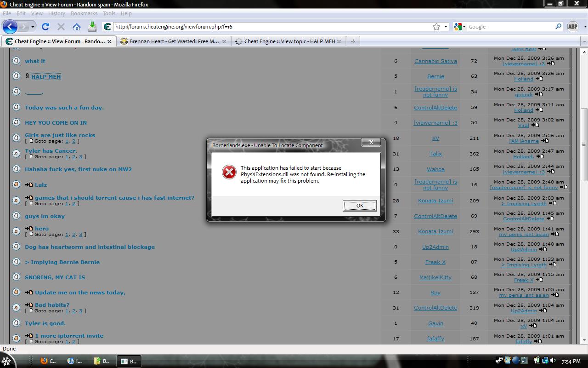Click the address bar URL field
Image resolution: width=588 pixels, height=368 pixels.
coord(272,27)
